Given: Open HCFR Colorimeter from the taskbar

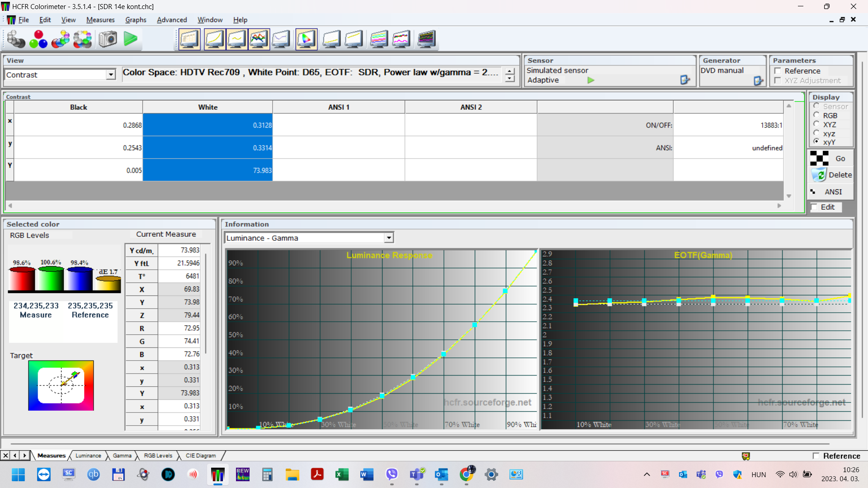Looking at the screenshot, I should coord(217,474).
